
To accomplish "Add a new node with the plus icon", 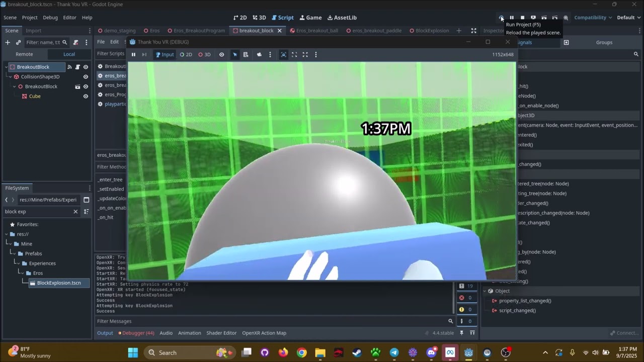I will pyautogui.click(x=8, y=42).
